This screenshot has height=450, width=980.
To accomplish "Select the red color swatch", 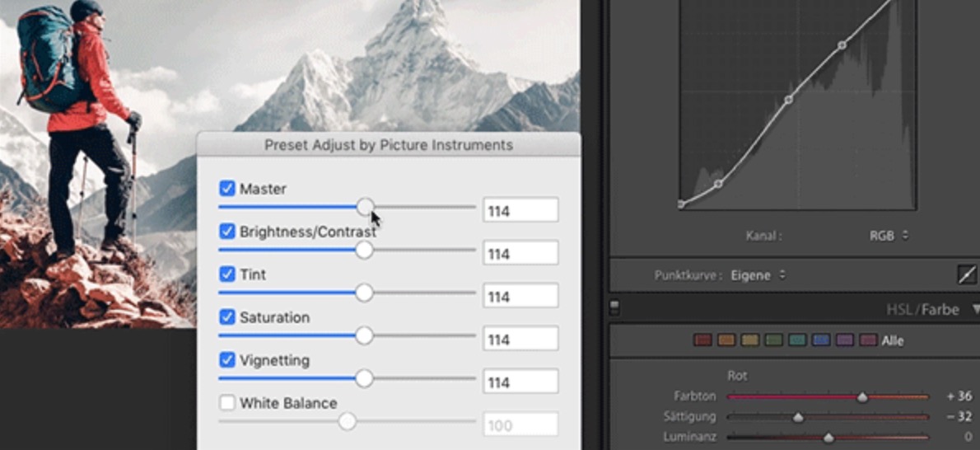I will tap(702, 340).
